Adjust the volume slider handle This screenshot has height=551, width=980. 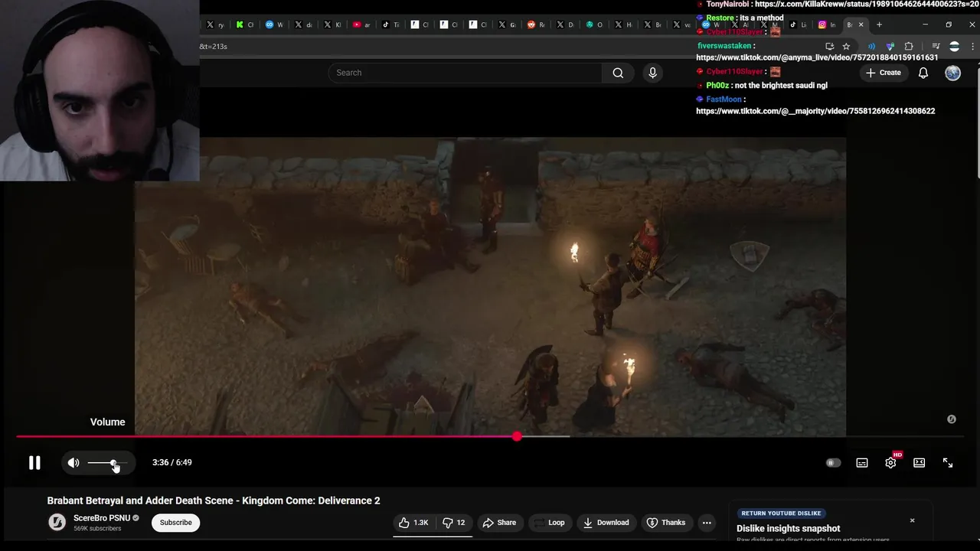click(x=113, y=463)
